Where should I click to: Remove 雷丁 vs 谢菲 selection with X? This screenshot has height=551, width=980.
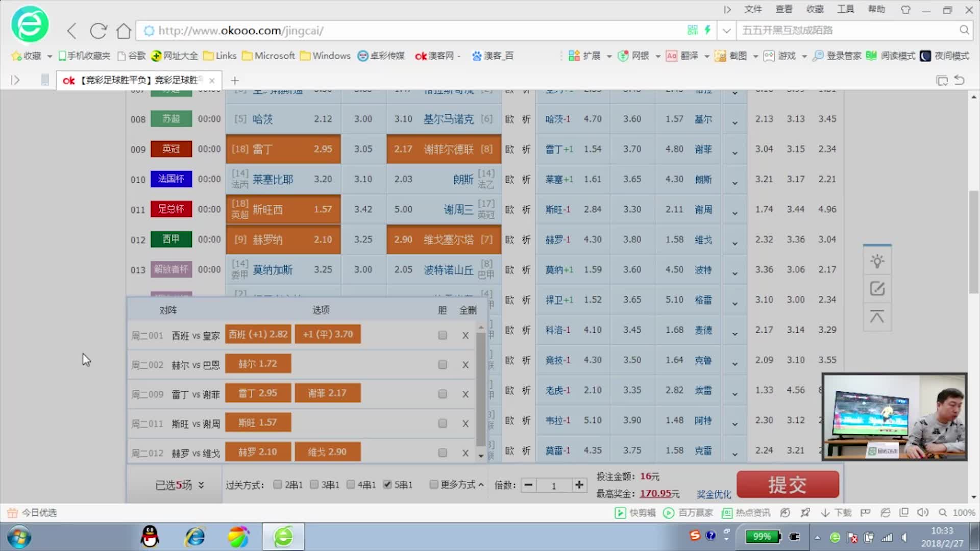coord(465,394)
